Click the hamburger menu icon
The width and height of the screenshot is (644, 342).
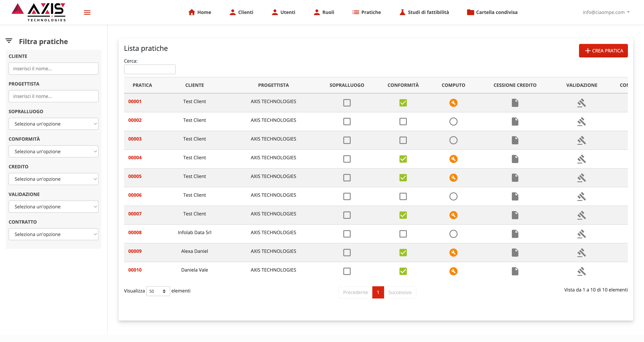pos(87,13)
